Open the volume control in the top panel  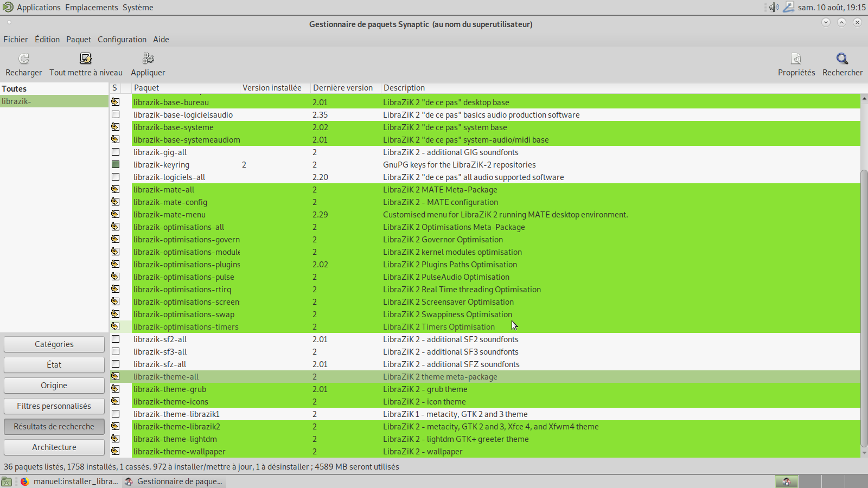774,7
